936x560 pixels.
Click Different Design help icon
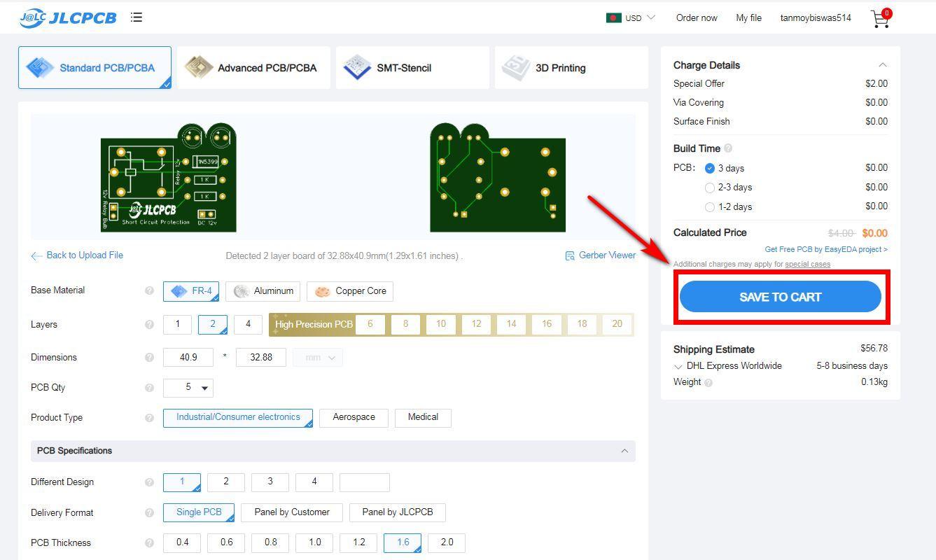(x=149, y=482)
